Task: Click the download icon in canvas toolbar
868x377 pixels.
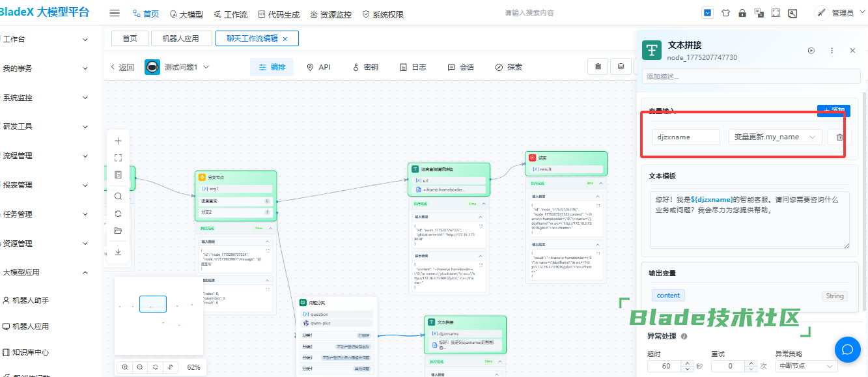Action: pyautogui.click(x=118, y=252)
